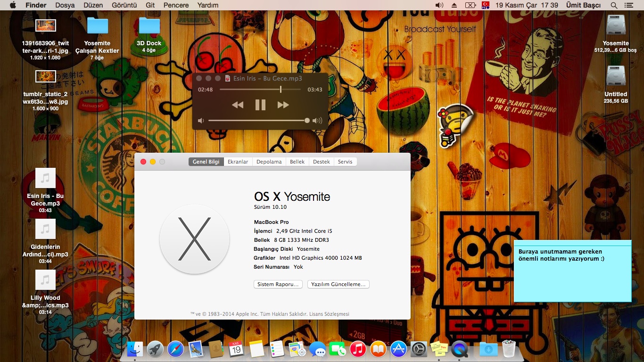Select Untitled drive icon on desktop
644x362 pixels.
click(616, 76)
